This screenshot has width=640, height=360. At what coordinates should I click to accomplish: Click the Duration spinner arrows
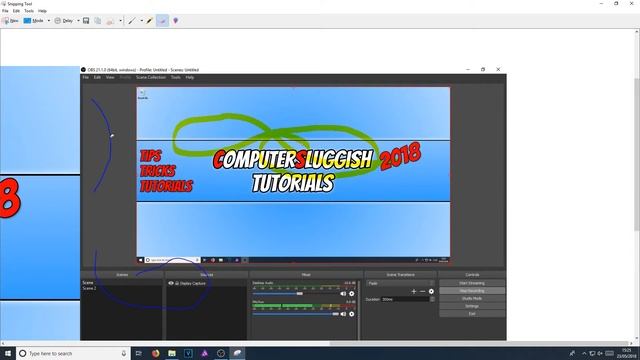[432, 299]
